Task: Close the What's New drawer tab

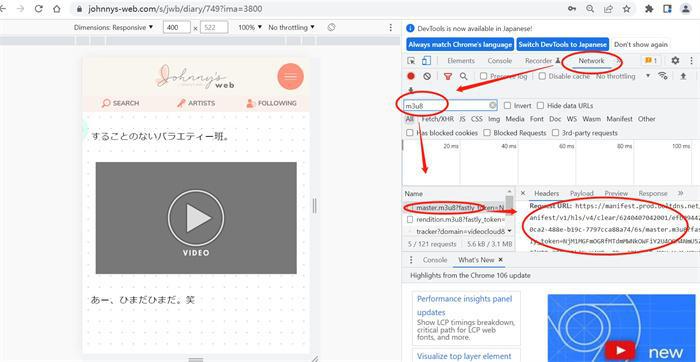Action: tap(500, 260)
